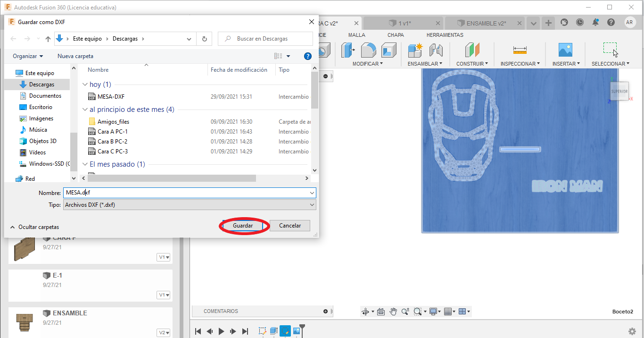Open the Grid and Snaps icon
644x338 pixels.
[x=448, y=312]
